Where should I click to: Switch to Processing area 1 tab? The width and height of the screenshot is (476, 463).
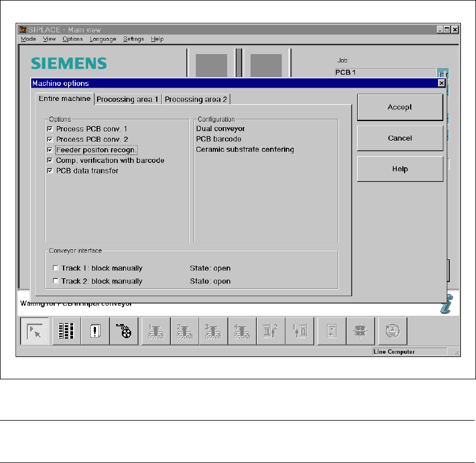[x=127, y=99]
